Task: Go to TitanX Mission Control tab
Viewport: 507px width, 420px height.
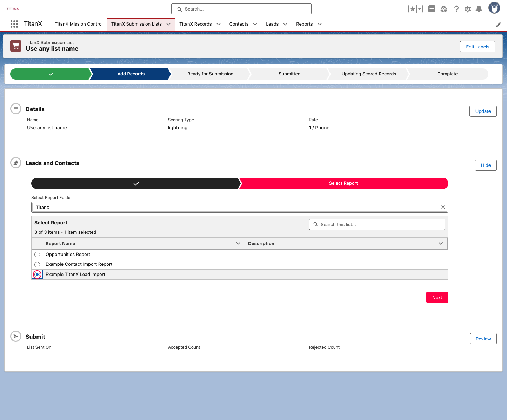Action: pos(79,24)
